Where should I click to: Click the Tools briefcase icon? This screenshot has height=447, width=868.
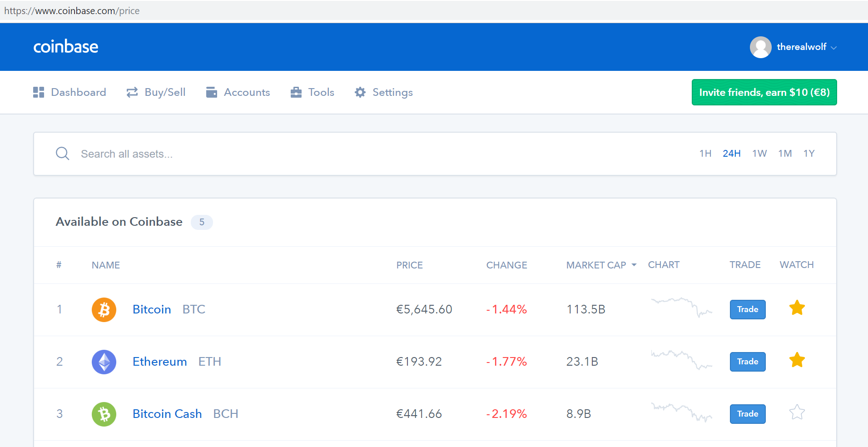click(296, 92)
